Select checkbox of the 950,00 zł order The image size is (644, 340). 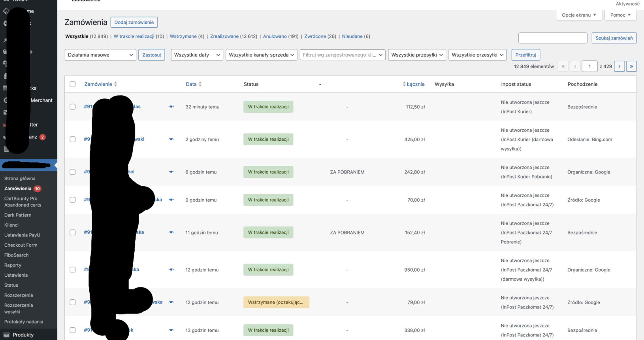point(73,270)
